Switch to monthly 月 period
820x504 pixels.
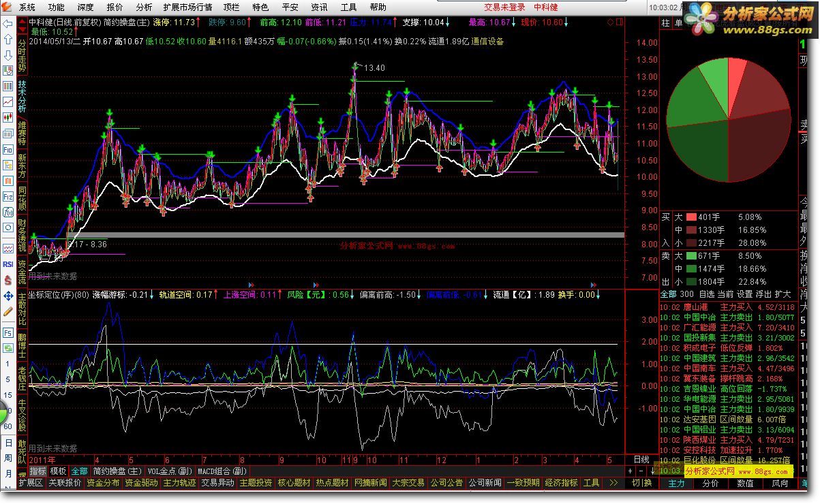tap(7, 473)
